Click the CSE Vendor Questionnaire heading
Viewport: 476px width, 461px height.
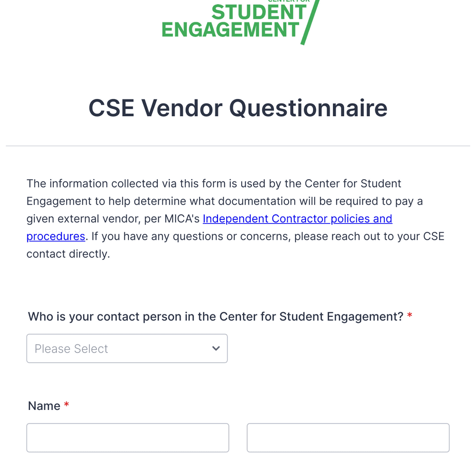tap(238, 108)
